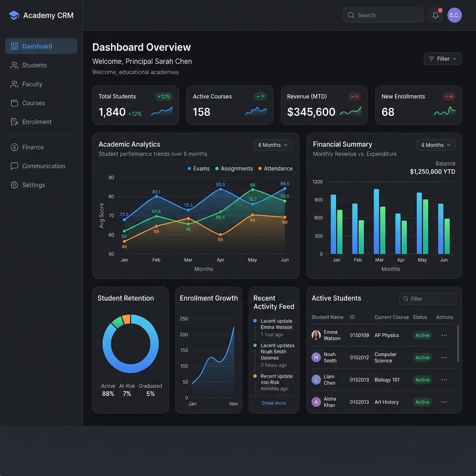Viewport: 476px width, 476px height.
Task: Click the top Search field
Action: [383, 15]
